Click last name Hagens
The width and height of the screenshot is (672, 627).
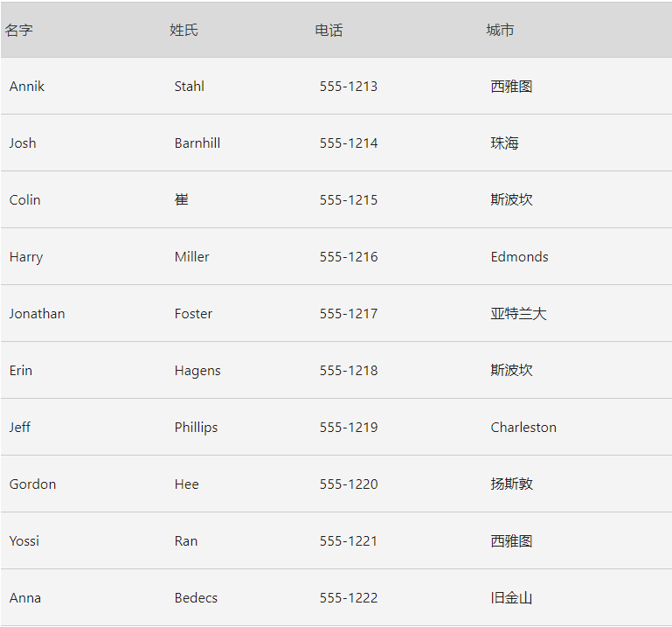coord(197,371)
